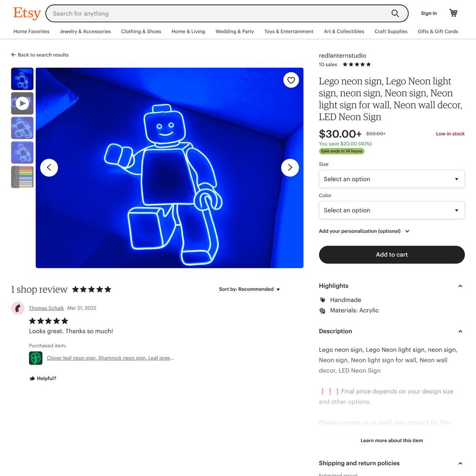Screen dimensions: 476x476
Task: Play the product video thumbnail
Action: tap(22, 103)
